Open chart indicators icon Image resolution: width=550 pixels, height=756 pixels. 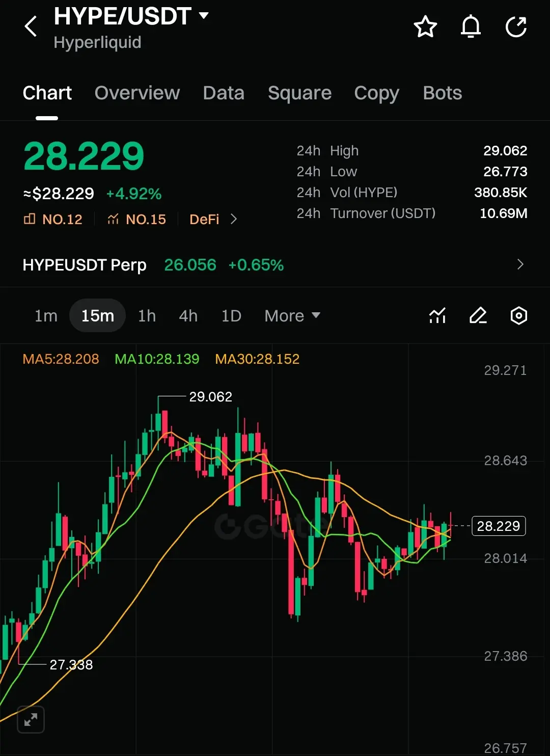[437, 316]
